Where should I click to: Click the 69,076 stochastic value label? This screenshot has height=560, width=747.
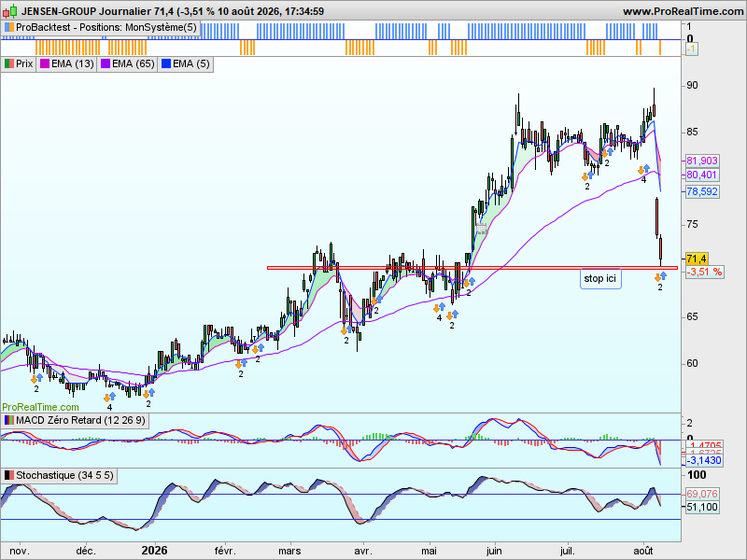tap(702, 495)
